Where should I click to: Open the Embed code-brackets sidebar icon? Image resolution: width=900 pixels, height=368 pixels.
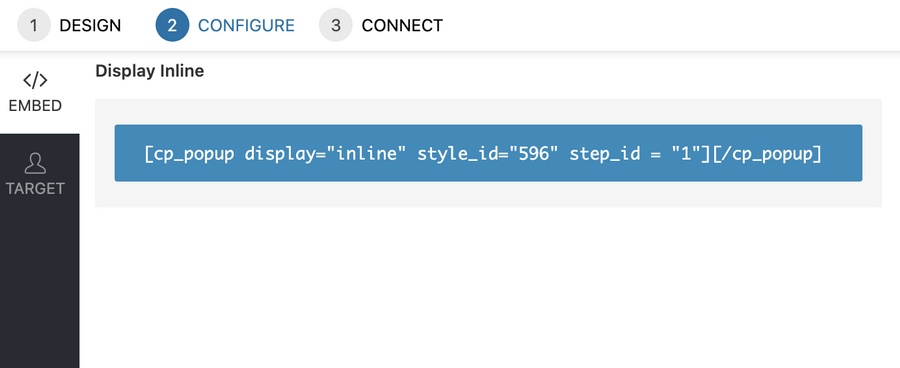35,80
